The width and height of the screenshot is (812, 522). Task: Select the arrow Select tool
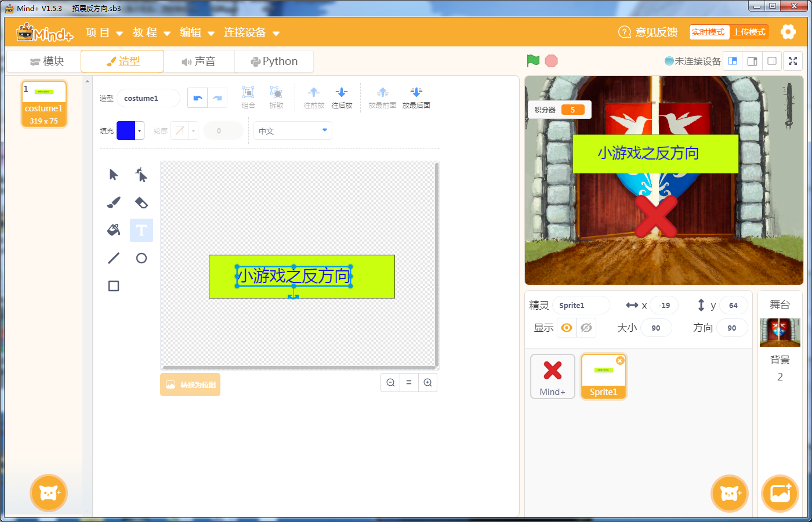pos(114,175)
